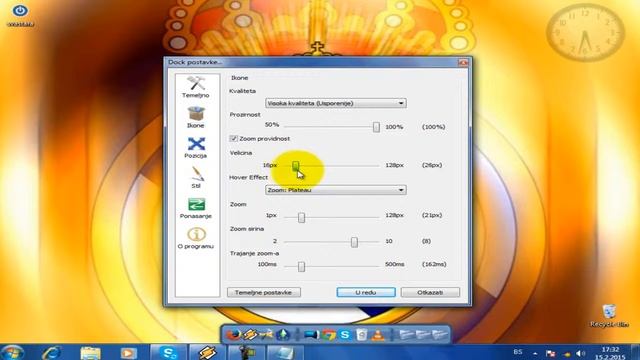Click the BS language indicator
This screenshot has width=640, height=360.
coord(518,352)
